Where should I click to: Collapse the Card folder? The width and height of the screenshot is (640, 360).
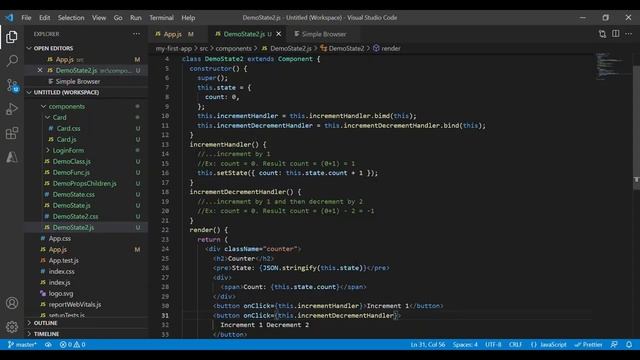tap(59, 117)
